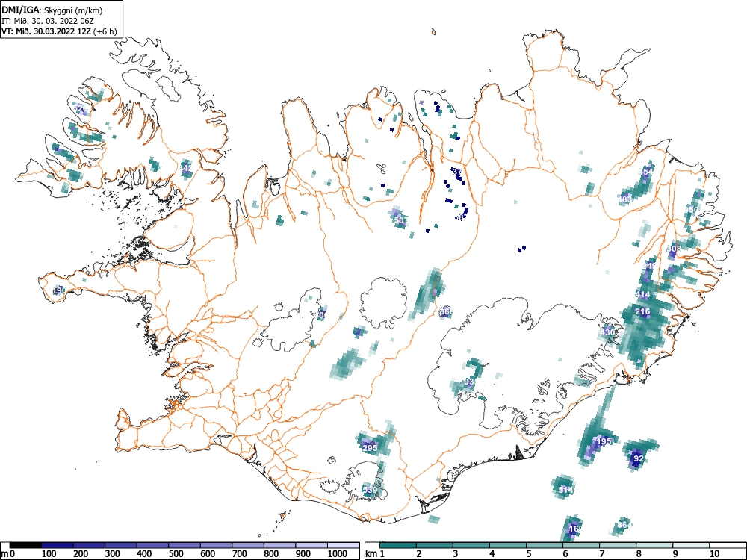Click the '308' visibility value on the map
The height and width of the screenshot is (560, 747).
[x=674, y=249]
